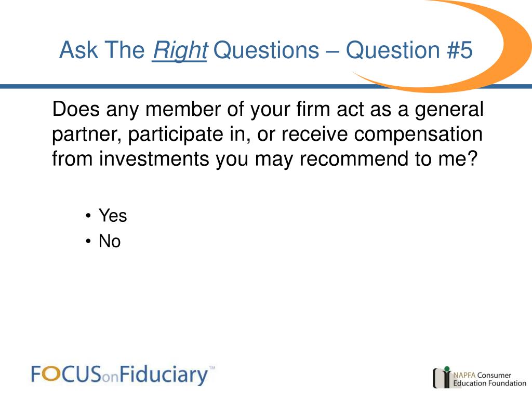This screenshot has height=399, width=532.
Task: Click the FOCUS on Fiduciary logo
Action: click(123, 375)
